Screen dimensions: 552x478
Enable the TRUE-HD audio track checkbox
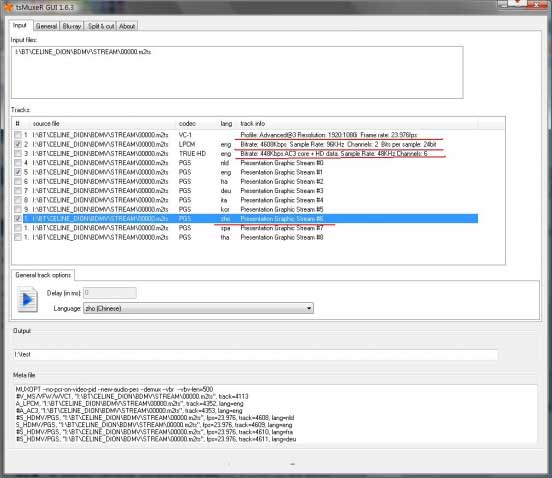(18, 153)
